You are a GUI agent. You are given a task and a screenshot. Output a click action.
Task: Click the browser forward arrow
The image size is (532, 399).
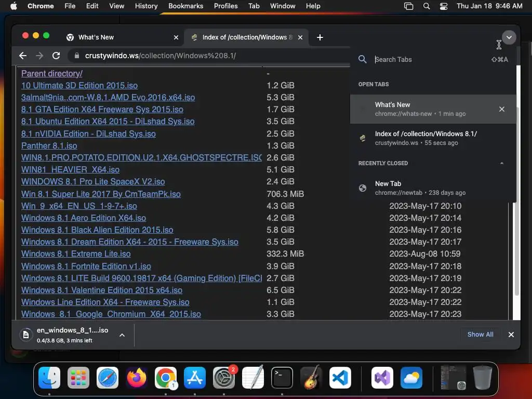click(39, 56)
